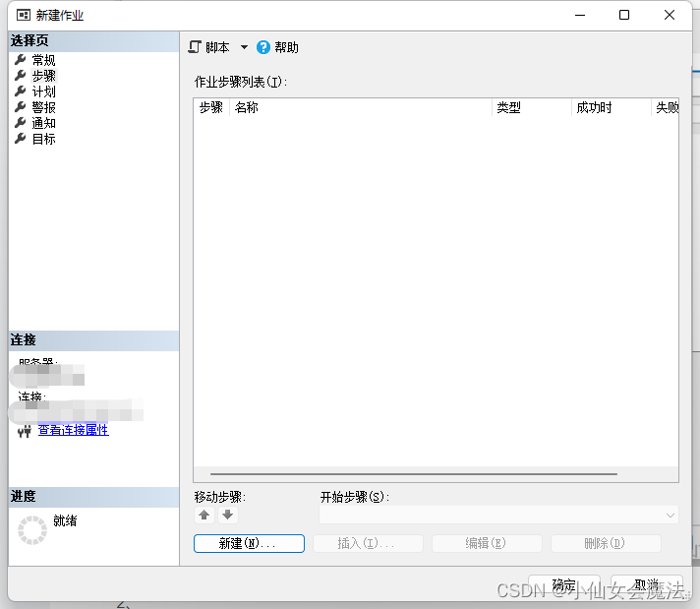Click the wrench icon beside 目标
The width and height of the screenshot is (700, 609).
(x=20, y=139)
